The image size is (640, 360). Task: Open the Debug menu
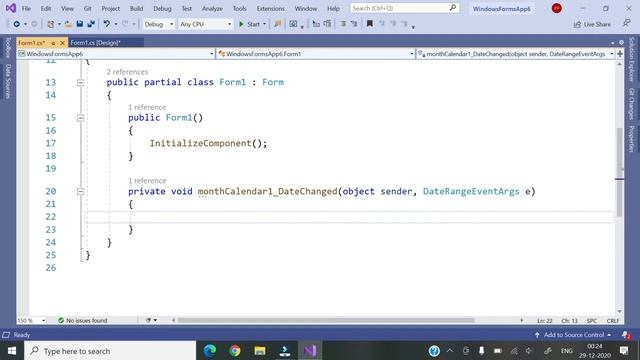162,8
